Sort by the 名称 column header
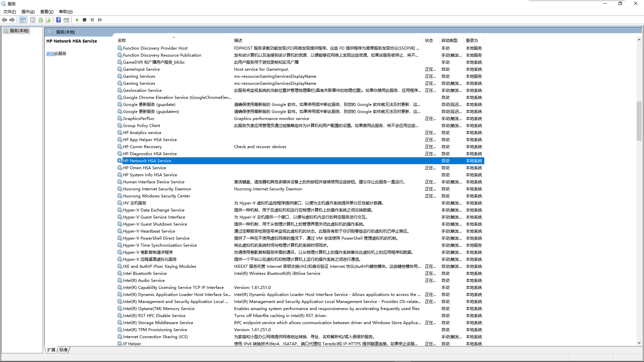The height and width of the screenshot is (362, 644). pos(174,41)
